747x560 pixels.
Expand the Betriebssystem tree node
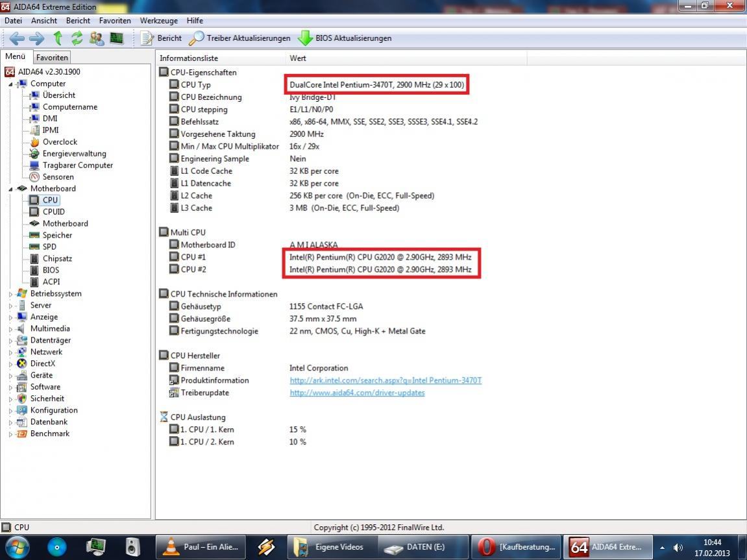[x=10, y=295]
